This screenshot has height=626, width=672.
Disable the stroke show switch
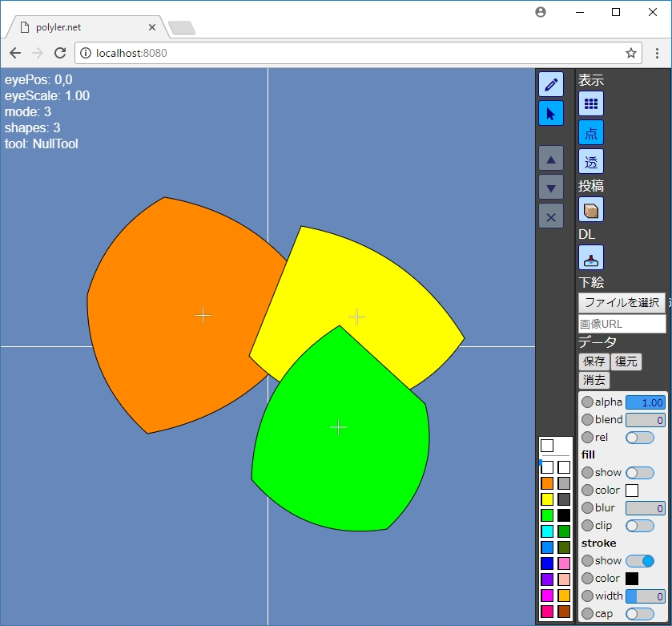coord(639,561)
